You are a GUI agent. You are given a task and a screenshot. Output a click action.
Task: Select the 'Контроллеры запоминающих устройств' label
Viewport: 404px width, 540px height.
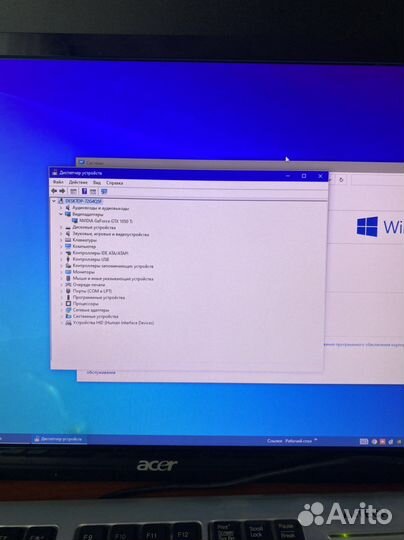coord(113,266)
